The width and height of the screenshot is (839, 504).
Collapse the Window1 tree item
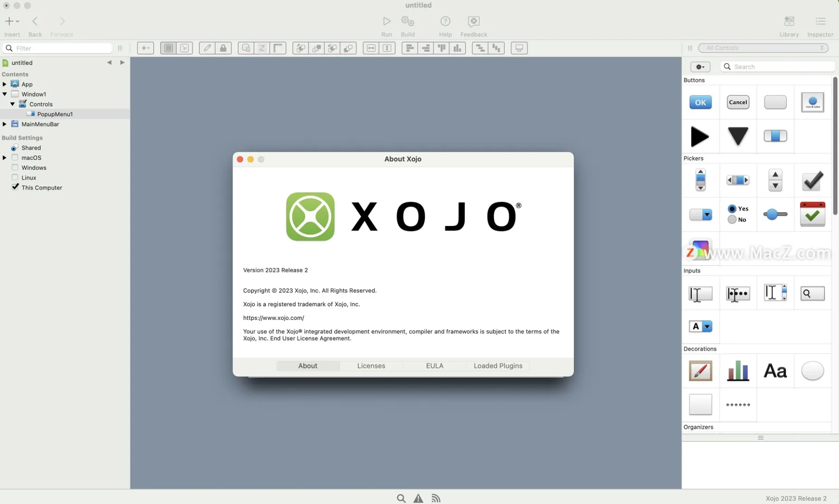(5, 94)
